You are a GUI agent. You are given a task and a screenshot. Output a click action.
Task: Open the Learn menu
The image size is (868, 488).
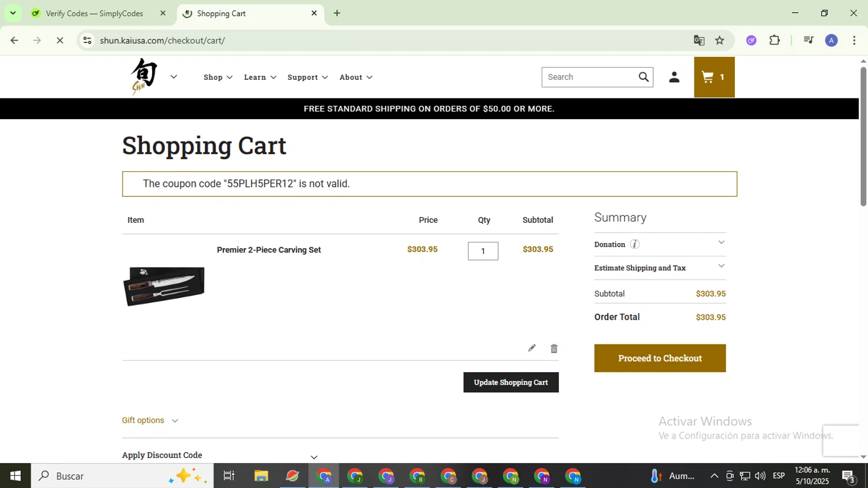pyautogui.click(x=260, y=77)
